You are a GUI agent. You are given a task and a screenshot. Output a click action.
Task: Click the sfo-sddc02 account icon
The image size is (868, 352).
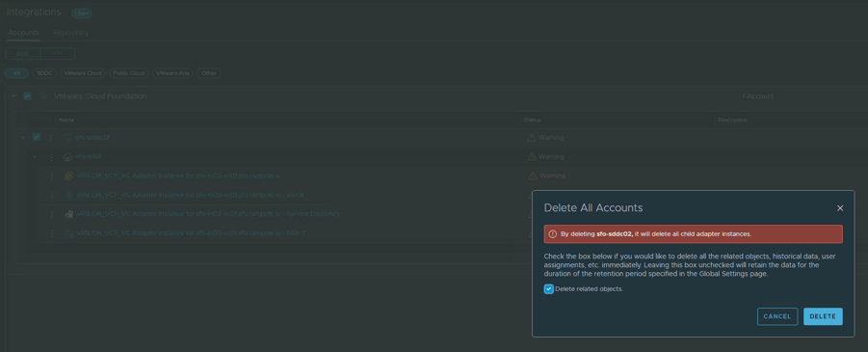pos(68,138)
